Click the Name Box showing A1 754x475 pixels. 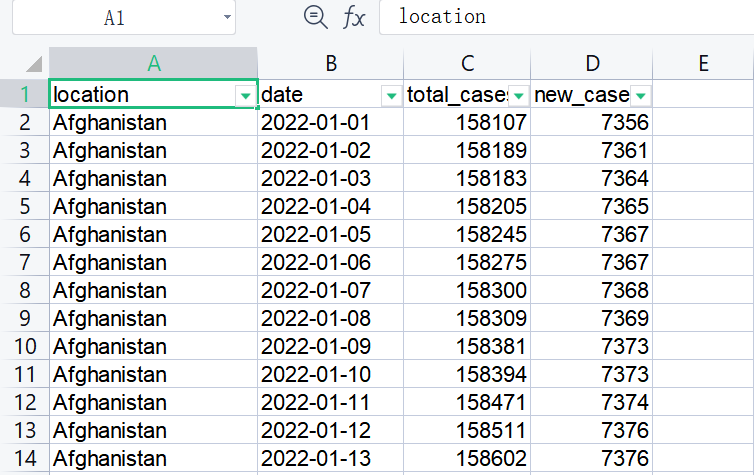(115, 17)
